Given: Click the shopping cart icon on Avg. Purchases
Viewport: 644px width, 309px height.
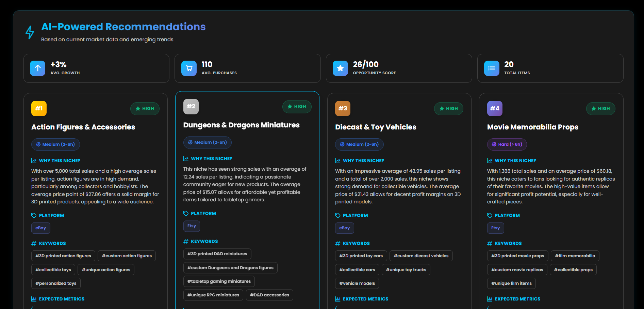Looking at the screenshot, I should click(x=189, y=68).
